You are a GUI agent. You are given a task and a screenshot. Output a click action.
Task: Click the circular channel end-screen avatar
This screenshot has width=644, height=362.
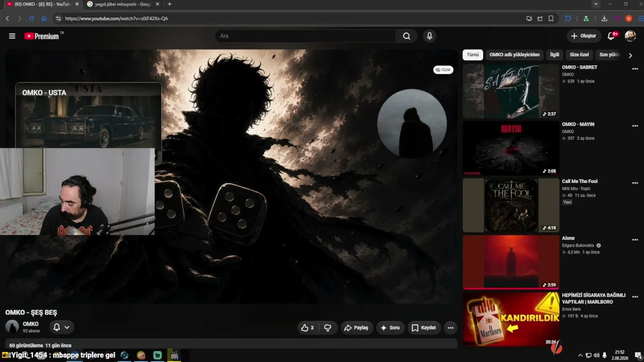[x=412, y=124]
